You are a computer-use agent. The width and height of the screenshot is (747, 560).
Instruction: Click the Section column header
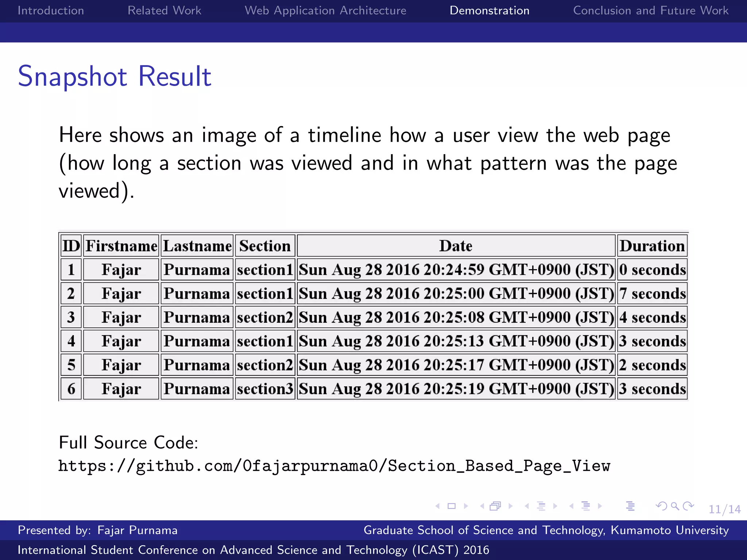265,246
